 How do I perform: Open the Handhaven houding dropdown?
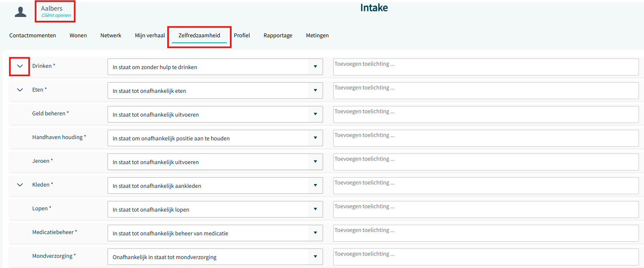[215, 138]
